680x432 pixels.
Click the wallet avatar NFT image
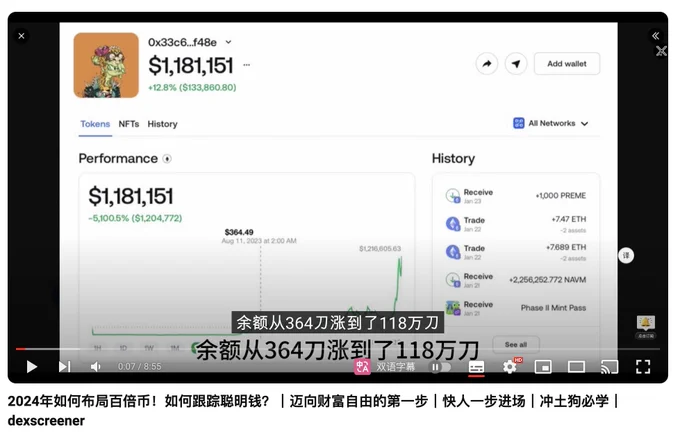pyautogui.click(x=106, y=65)
